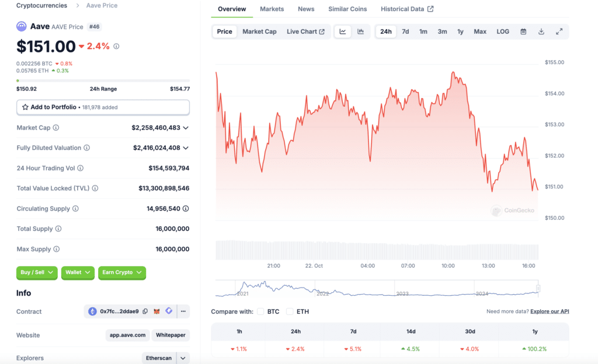Click the star icon in Add to Portfolio
Image resolution: width=598 pixels, height=364 pixels.
[25, 107]
